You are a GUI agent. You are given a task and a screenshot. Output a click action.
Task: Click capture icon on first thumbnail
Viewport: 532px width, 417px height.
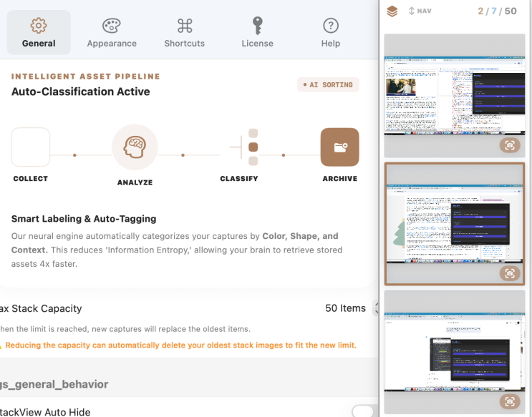point(510,145)
